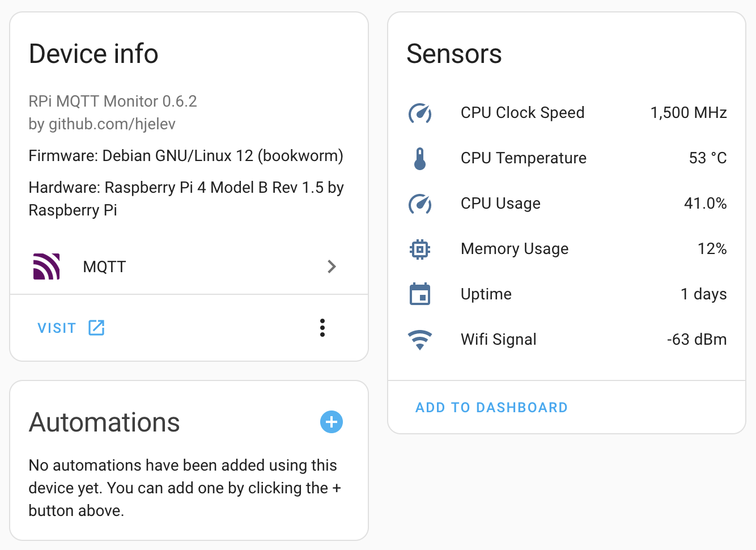Open the Memory Usage sensor details
The width and height of the screenshot is (756, 550).
(x=515, y=249)
